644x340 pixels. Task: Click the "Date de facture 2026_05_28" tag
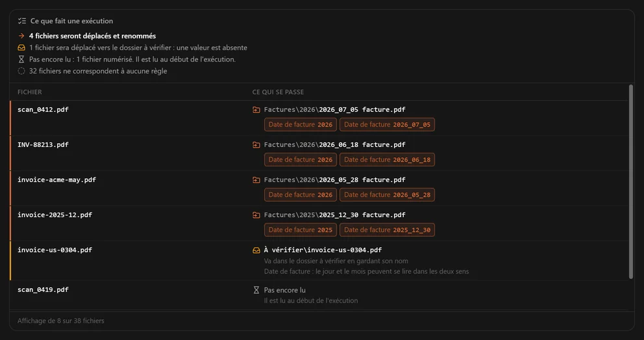click(x=387, y=195)
